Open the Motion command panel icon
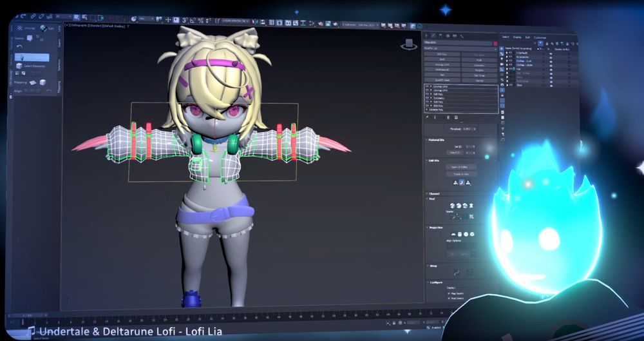The height and width of the screenshot is (341, 644). click(448, 36)
